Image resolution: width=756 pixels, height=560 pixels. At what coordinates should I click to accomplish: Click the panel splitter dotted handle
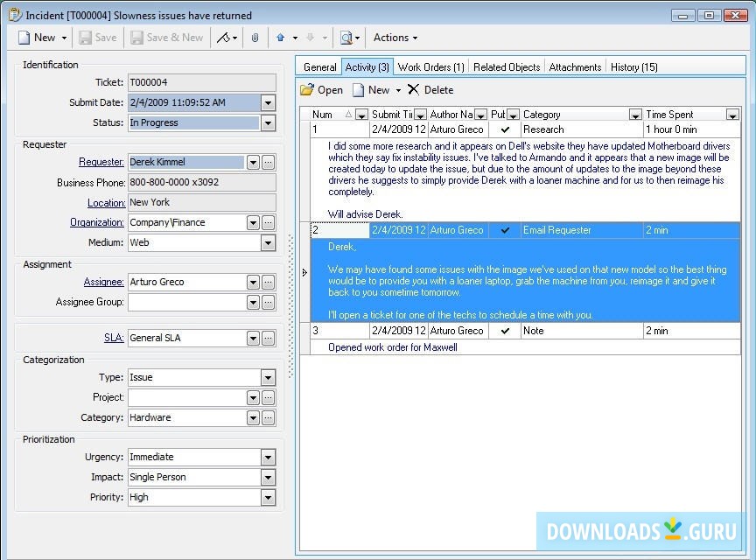pos(290,306)
